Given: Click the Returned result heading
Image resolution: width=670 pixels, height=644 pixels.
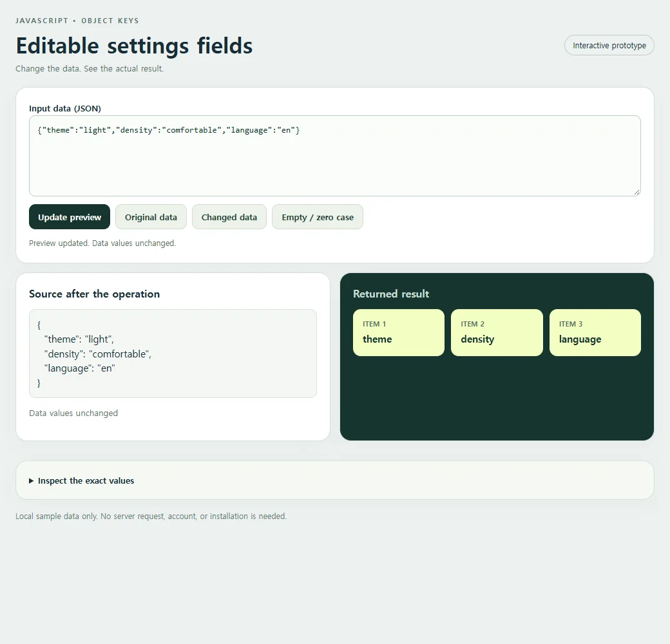Looking at the screenshot, I should [x=391, y=294].
